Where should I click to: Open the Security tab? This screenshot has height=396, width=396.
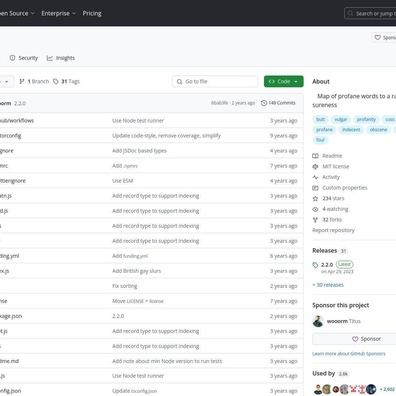pyautogui.click(x=24, y=58)
